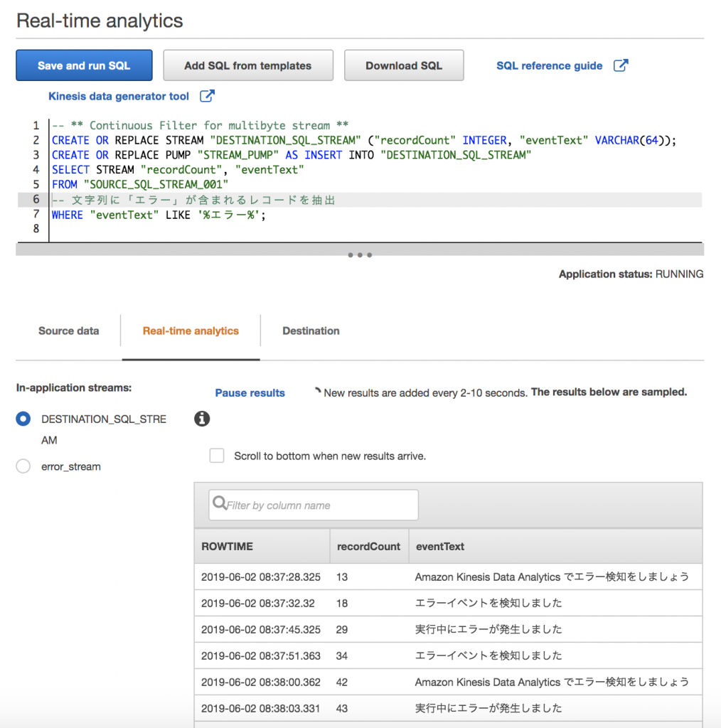Click recordCount value 43
Viewport: 721px width, 728px height.
342,709
